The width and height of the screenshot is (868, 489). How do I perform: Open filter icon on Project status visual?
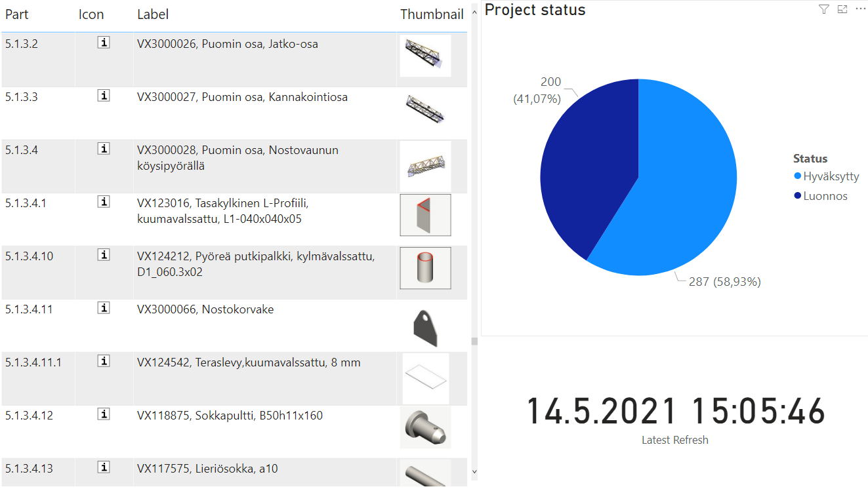pos(824,9)
